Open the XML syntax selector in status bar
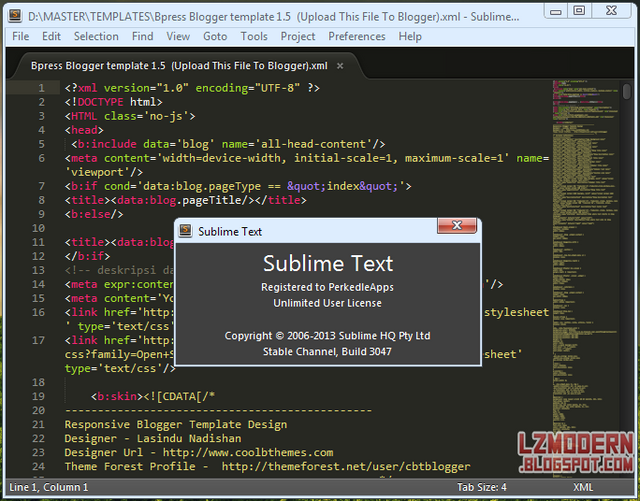Viewport: 640px width, 501px height. pyautogui.click(x=583, y=487)
